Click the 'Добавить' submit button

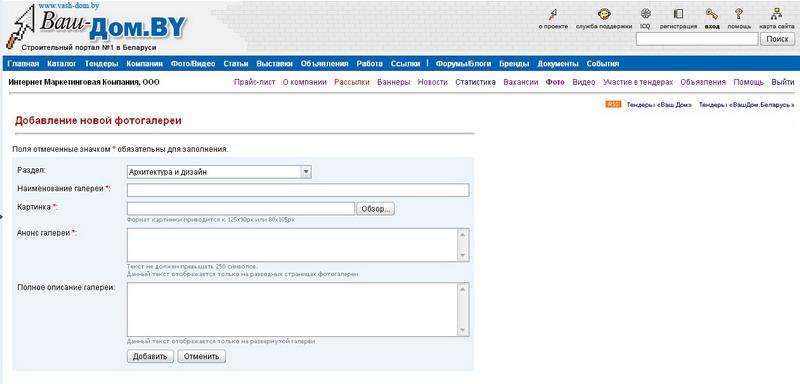pyautogui.click(x=151, y=356)
